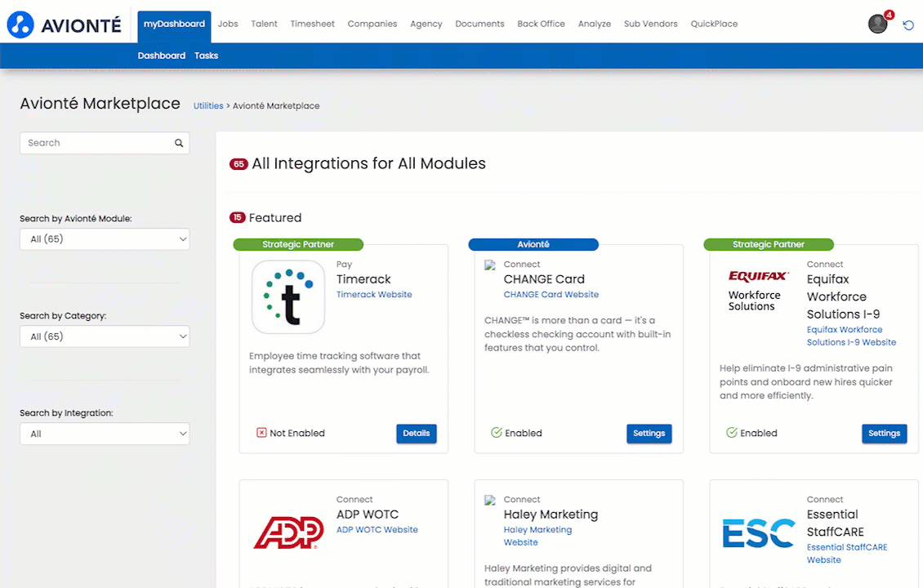923x588 pixels.
Task: Select the Tasks submenu item
Action: click(x=206, y=56)
